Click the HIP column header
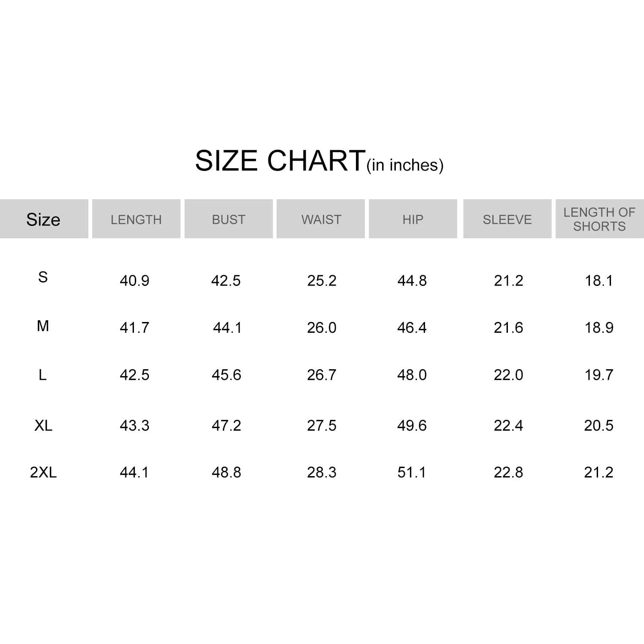644x644 pixels. coord(413,219)
